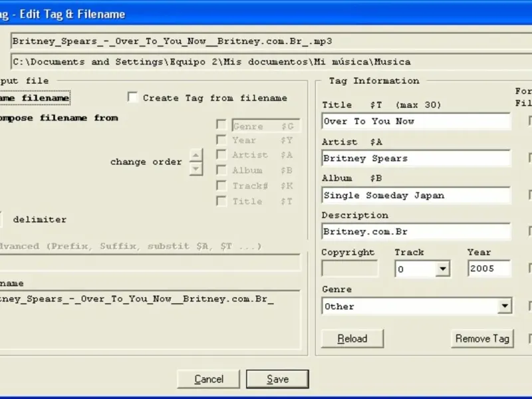The image size is (532, 399).
Task: Click the Artist field 'Britney Spears'
Action: [x=416, y=158]
